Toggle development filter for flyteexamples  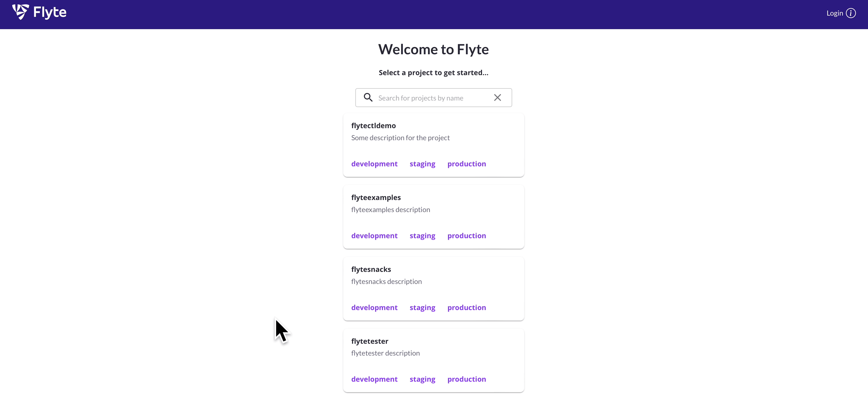[374, 235]
